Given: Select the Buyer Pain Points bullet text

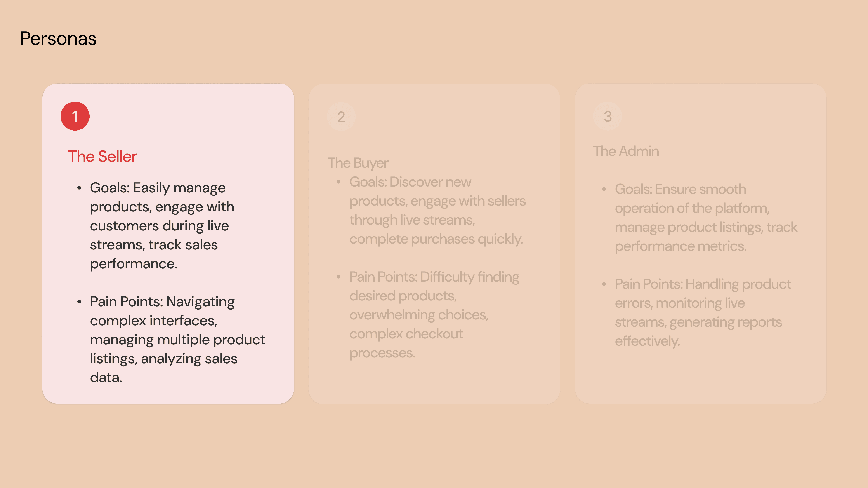Looking at the screenshot, I should point(434,314).
